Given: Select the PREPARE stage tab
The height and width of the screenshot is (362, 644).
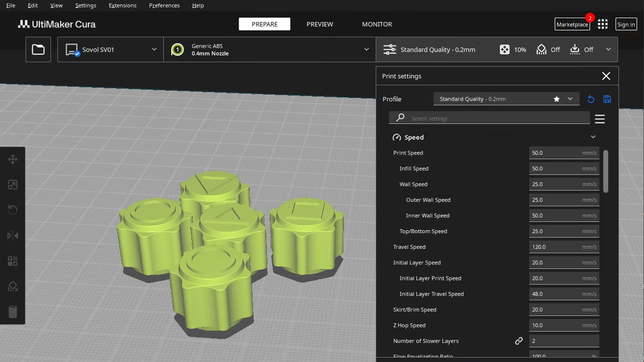Looking at the screenshot, I should click(x=265, y=24).
